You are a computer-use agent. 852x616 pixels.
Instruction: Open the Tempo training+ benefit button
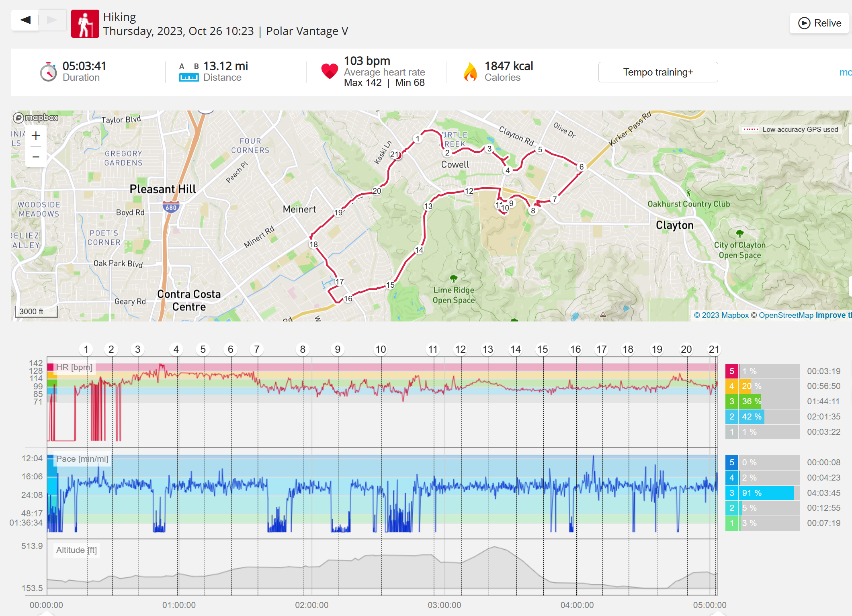(658, 72)
